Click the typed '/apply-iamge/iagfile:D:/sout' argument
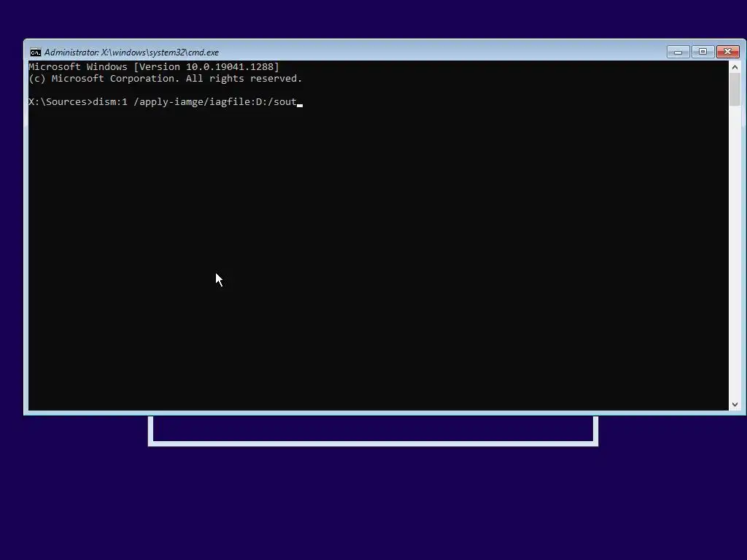 (215, 102)
